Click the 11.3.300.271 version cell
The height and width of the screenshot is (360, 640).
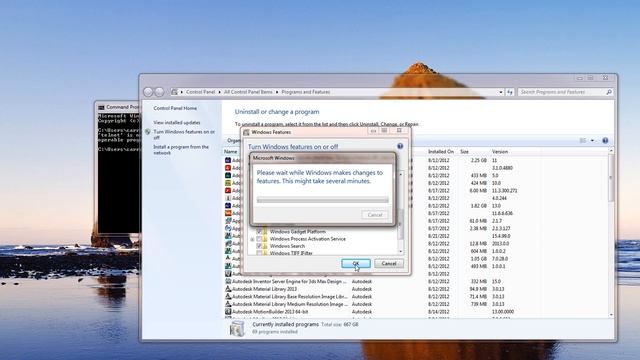click(x=504, y=191)
